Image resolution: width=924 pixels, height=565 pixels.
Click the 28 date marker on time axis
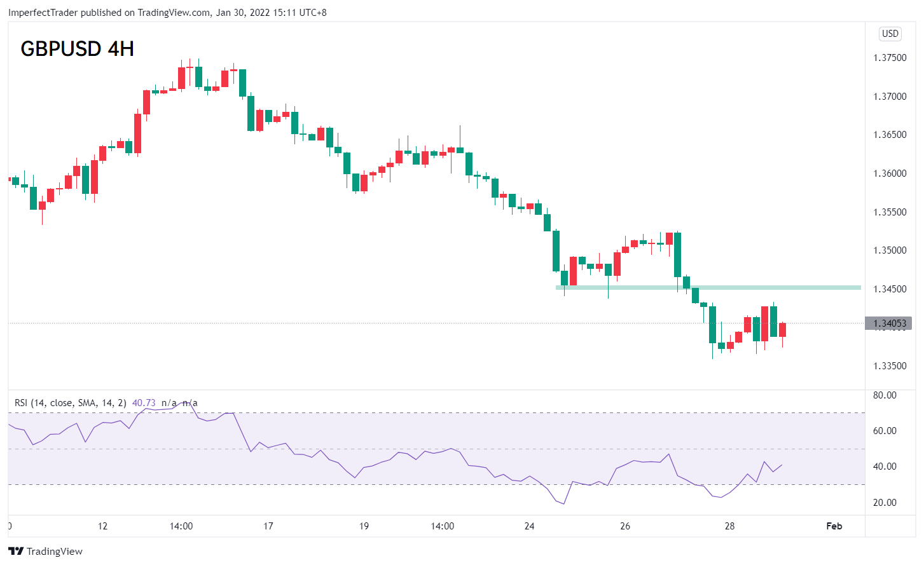pyautogui.click(x=729, y=526)
